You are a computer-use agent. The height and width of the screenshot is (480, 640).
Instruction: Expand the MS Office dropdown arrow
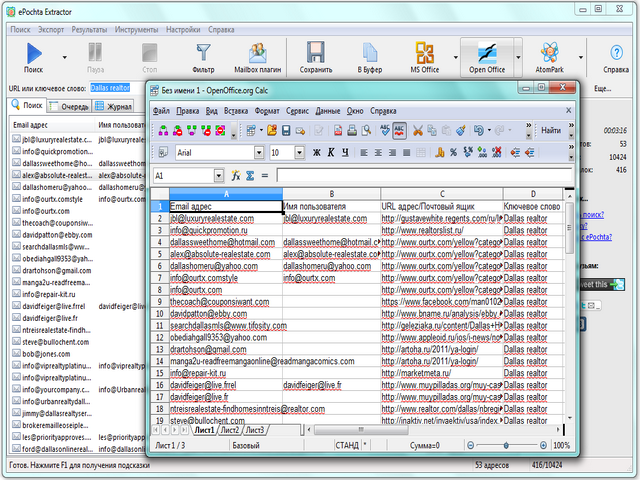pyautogui.click(x=456, y=57)
